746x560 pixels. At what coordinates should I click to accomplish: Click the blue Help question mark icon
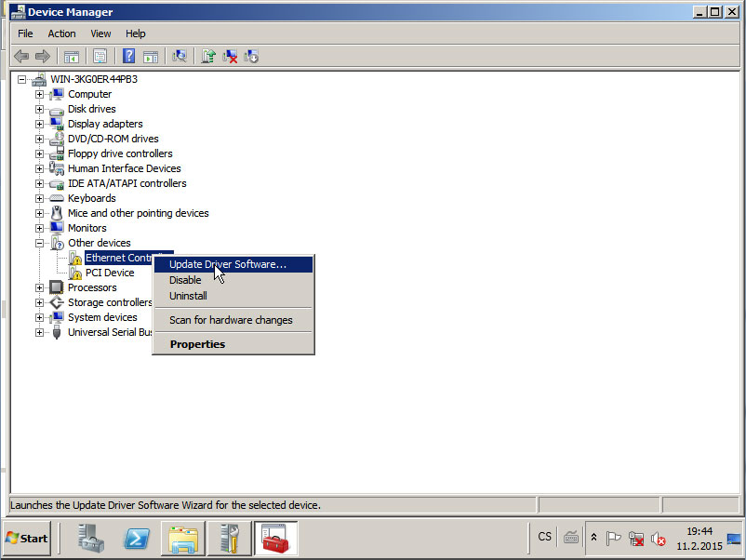coord(129,56)
